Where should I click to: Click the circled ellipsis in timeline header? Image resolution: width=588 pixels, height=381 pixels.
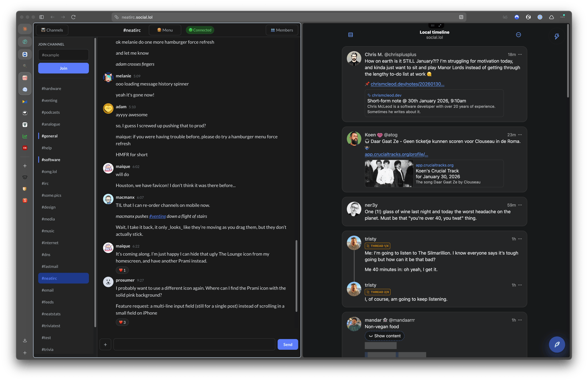tap(518, 35)
